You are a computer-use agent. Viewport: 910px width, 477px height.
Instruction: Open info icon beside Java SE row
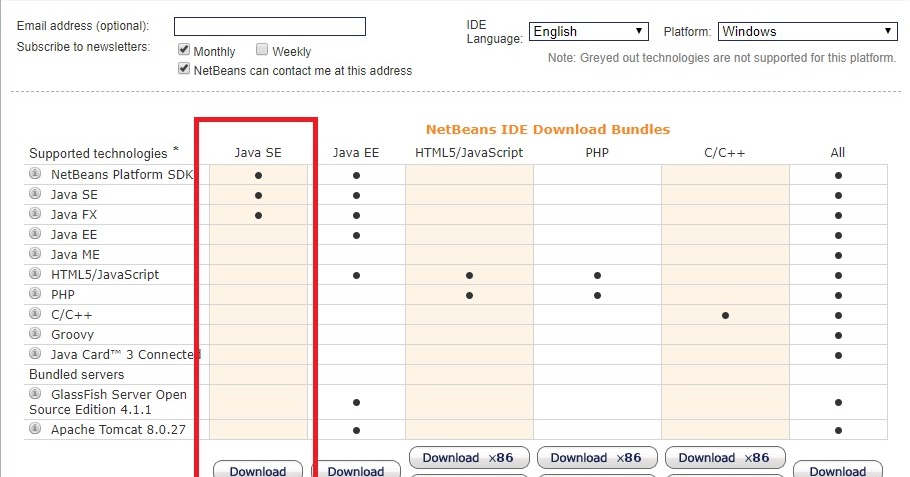tap(35, 193)
